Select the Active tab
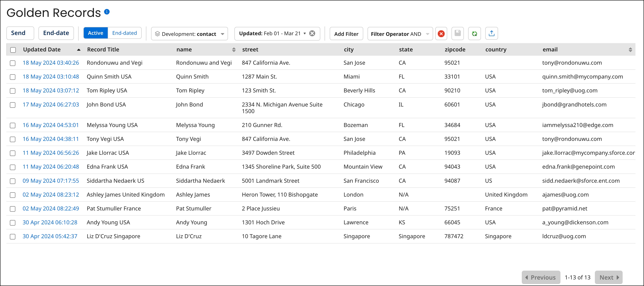644x286 pixels. click(x=96, y=33)
